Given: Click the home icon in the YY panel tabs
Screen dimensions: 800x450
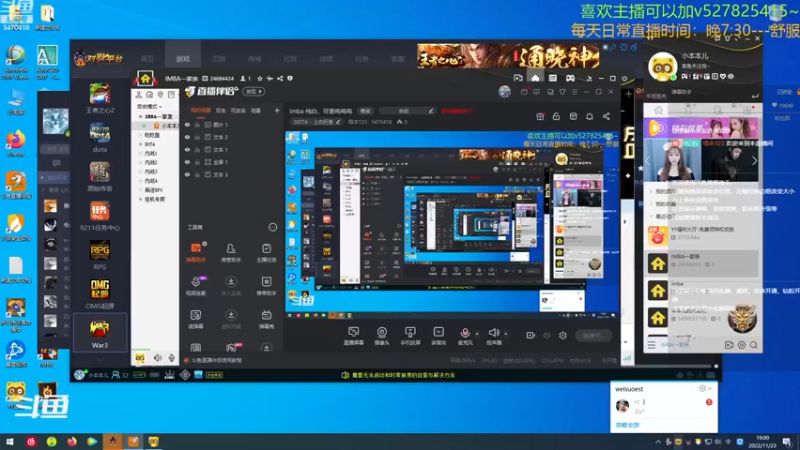Looking at the screenshot, I should pyautogui.click(x=659, y=110).
